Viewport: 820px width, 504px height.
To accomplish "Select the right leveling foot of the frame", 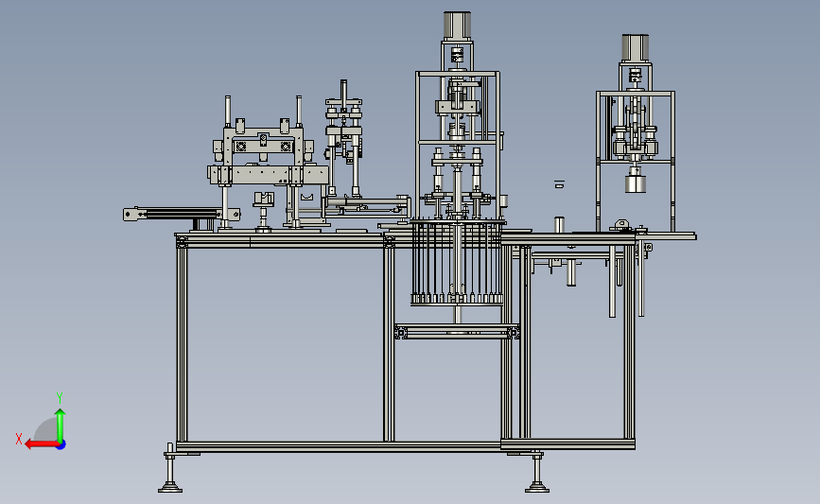I will [x=537, y=472].
